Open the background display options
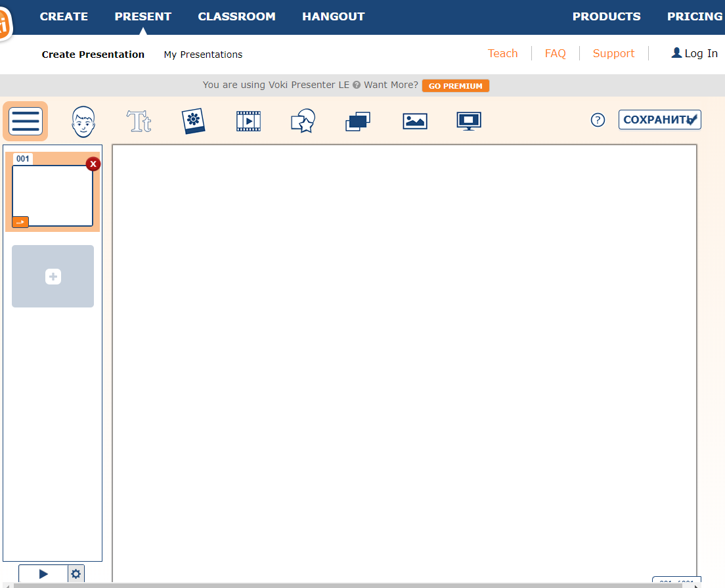 click(469, 121)
